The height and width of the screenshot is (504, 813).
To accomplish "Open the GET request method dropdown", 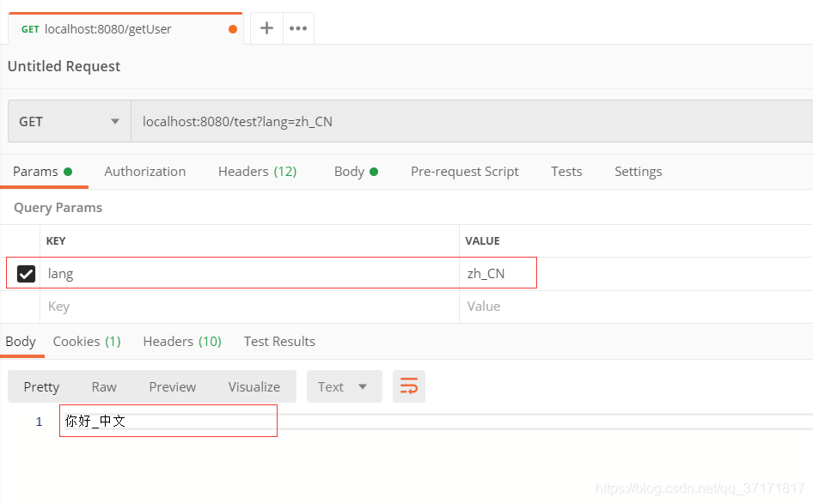I will tap(69, 121).
